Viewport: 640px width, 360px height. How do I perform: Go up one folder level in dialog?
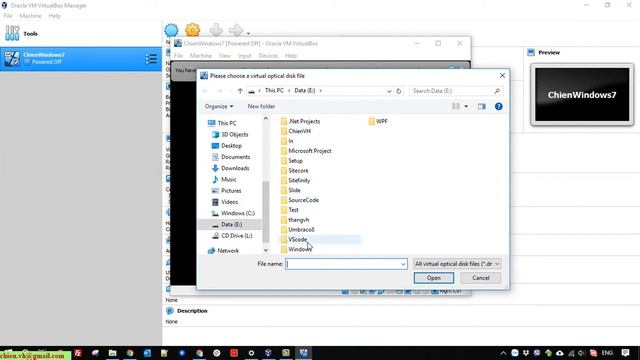coord(240,91)
